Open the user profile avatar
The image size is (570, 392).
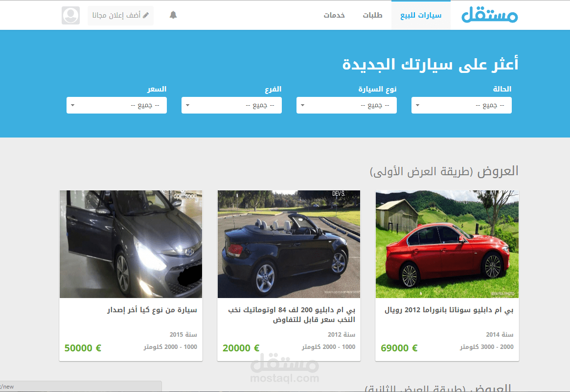click(70, 15)
